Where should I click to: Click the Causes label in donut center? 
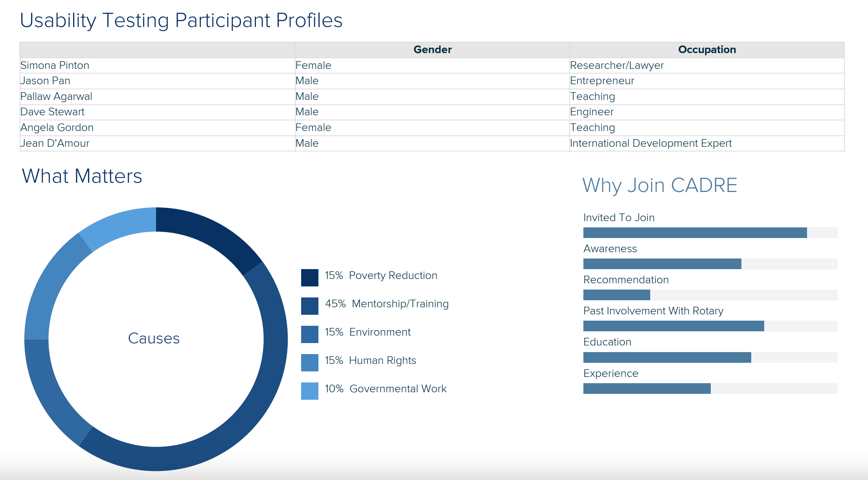tap(154, 338)
